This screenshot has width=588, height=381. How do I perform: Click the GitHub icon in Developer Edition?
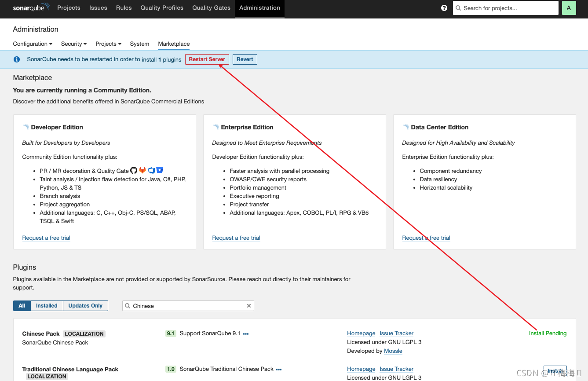coord(134,170)
